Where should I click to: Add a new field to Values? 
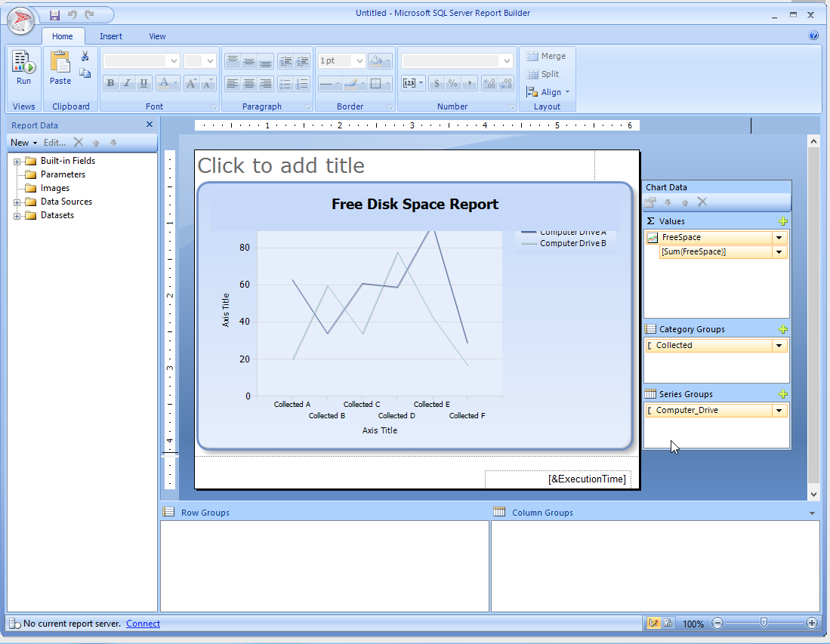click(783, 221)
